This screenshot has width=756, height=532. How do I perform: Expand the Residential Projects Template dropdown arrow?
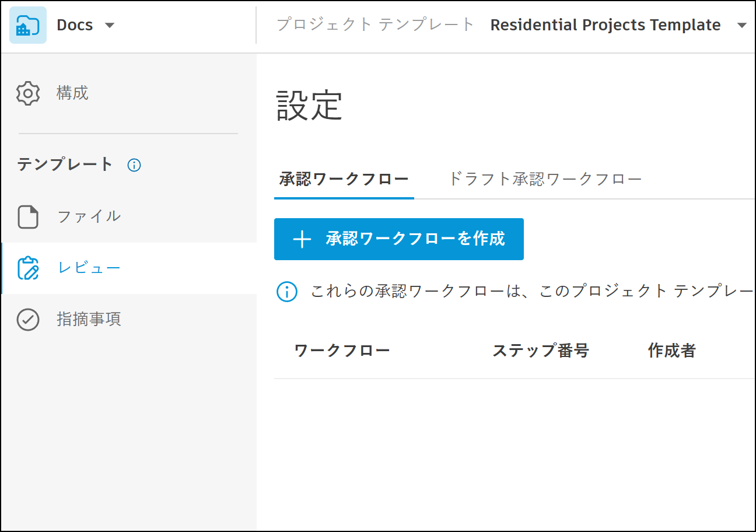pyautogui.click(x=741, y=26)
